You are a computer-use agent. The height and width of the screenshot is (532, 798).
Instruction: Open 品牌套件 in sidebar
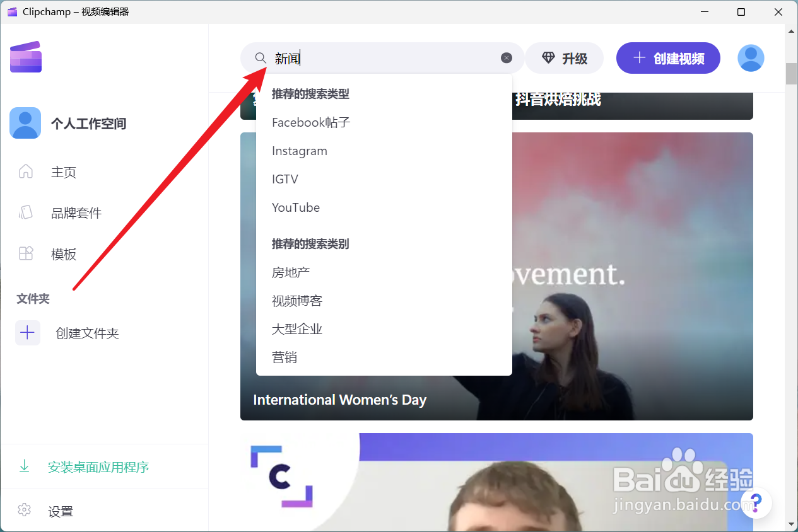tap(76, 213)
